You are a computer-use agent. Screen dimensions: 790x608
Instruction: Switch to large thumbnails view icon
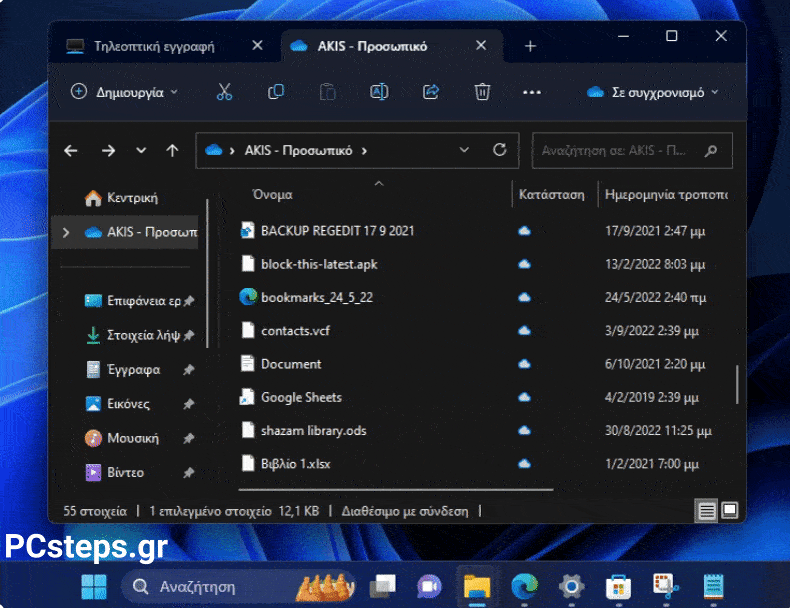(729, 510)
